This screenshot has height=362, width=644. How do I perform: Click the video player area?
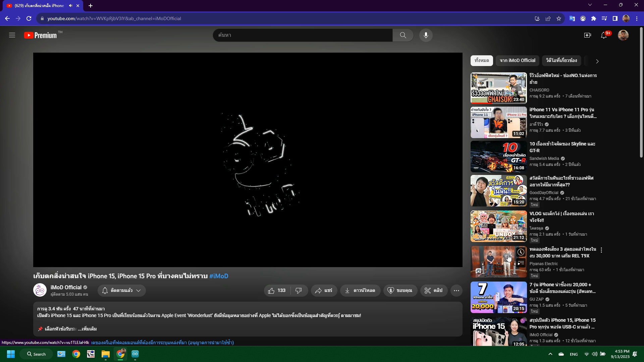tap(248, 160)
